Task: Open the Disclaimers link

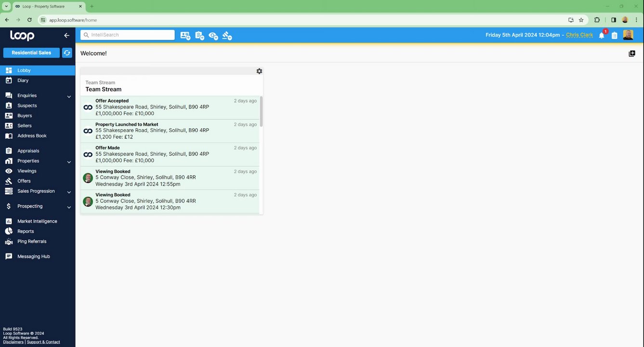Action: [13, 342]
